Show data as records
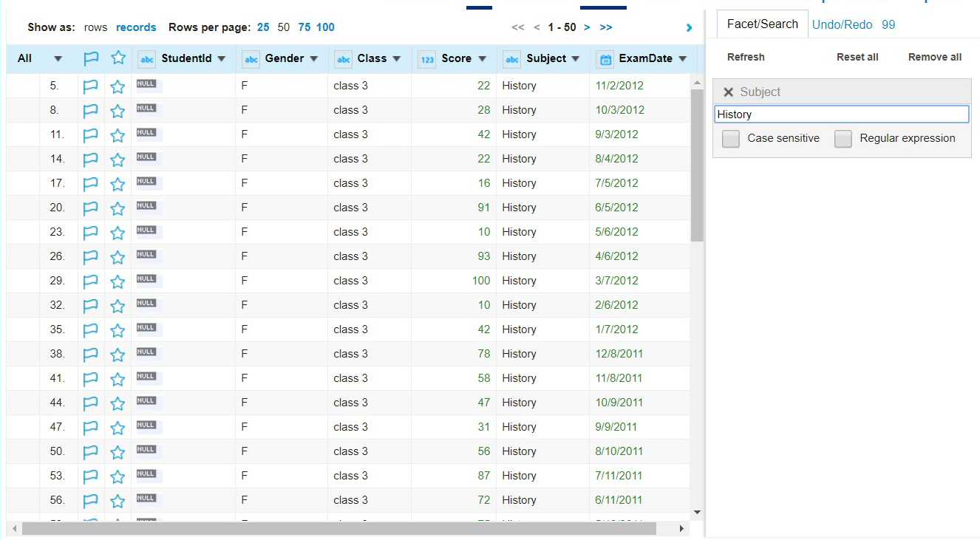The width and height of the screenshot is (980, 540). (136, 27)
